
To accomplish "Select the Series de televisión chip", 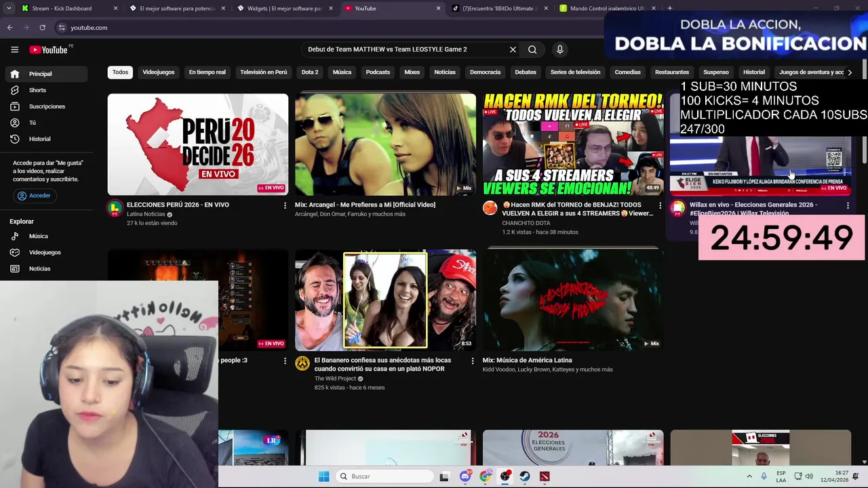I will 575,73.
